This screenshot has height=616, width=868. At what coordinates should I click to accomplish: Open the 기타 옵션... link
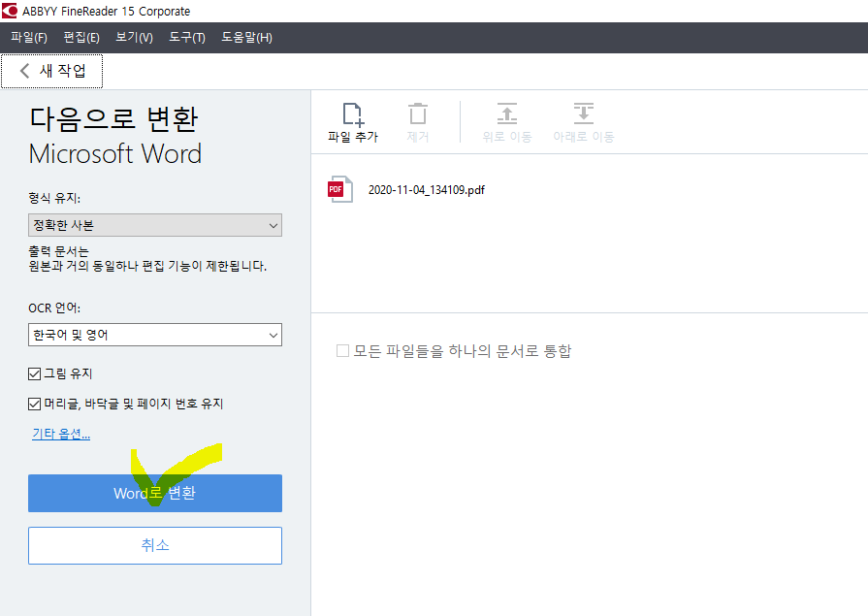click(x=61, y=434)
